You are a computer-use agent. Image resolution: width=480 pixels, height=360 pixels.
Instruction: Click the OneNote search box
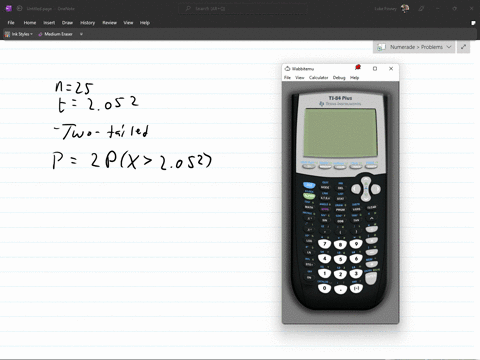coord(243,8)
